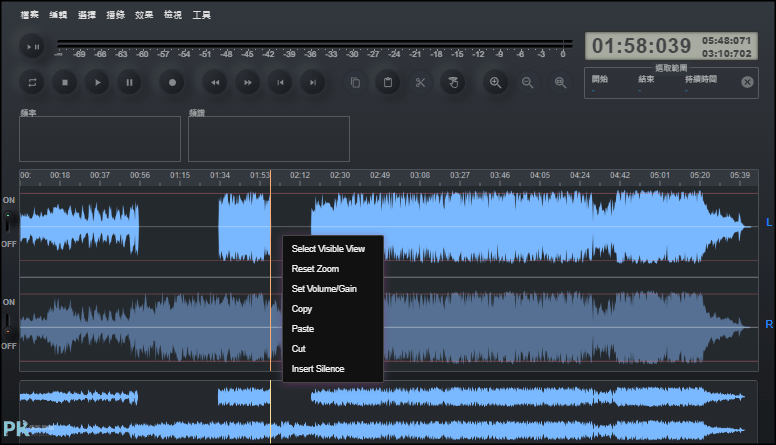Pause playback using toolbar pause button
The width and height of the screenshot is (776, 445).
coord(130,83)
